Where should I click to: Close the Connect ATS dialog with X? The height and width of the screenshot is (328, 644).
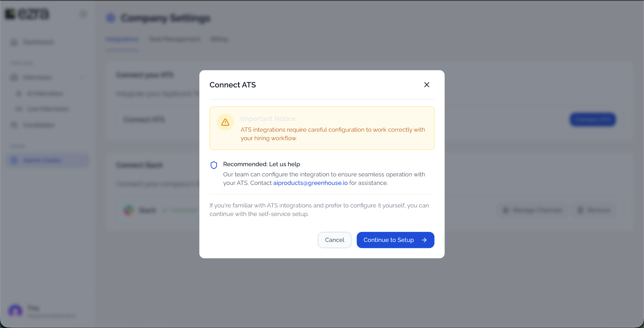(x=427, y=85)
